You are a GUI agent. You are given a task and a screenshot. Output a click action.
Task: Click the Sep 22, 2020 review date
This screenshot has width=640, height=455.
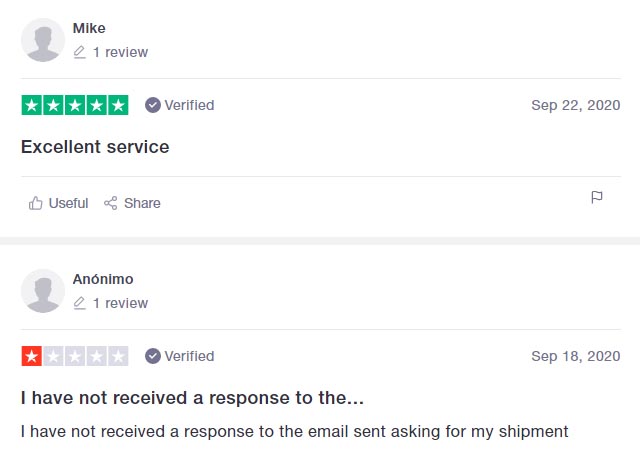coord(575,105)
